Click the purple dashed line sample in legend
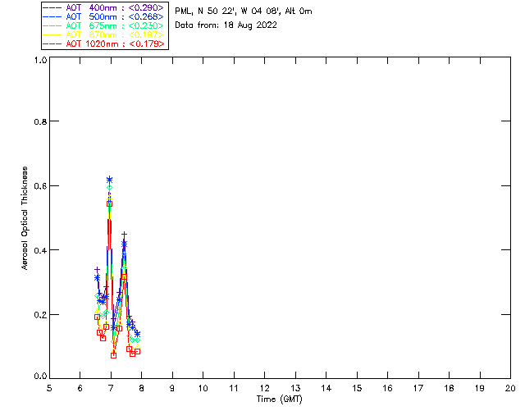The height and width of the screenshot is (420, 525). pyautogui.click(x=52, y=7)
